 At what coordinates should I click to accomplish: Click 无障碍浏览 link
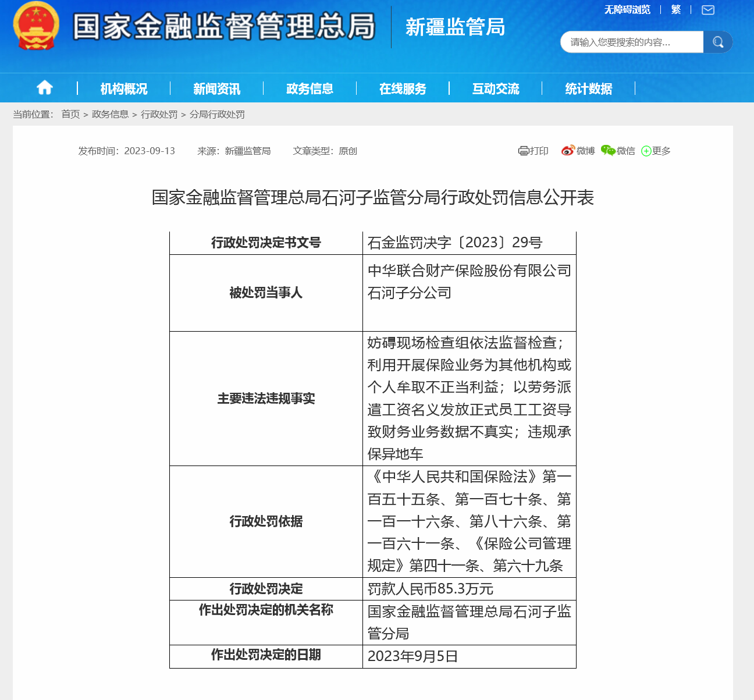pos(627,10)
